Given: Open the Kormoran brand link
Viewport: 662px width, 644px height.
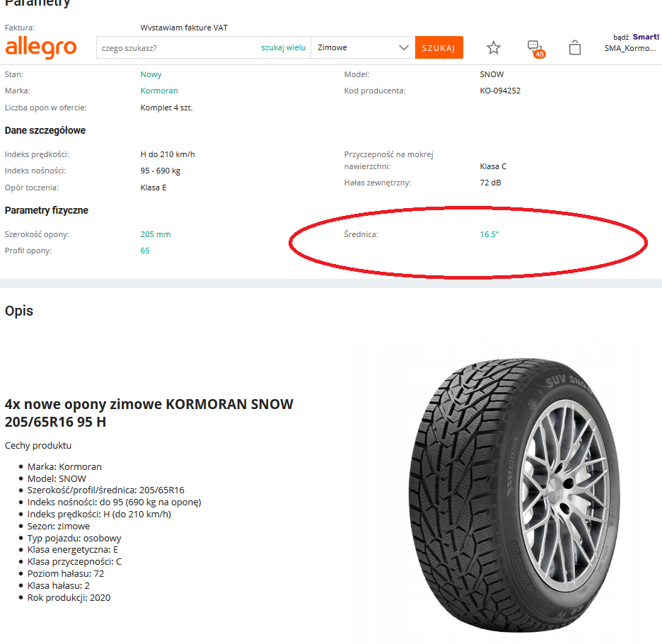Looking at the screenshot, I should coord(159,91).
